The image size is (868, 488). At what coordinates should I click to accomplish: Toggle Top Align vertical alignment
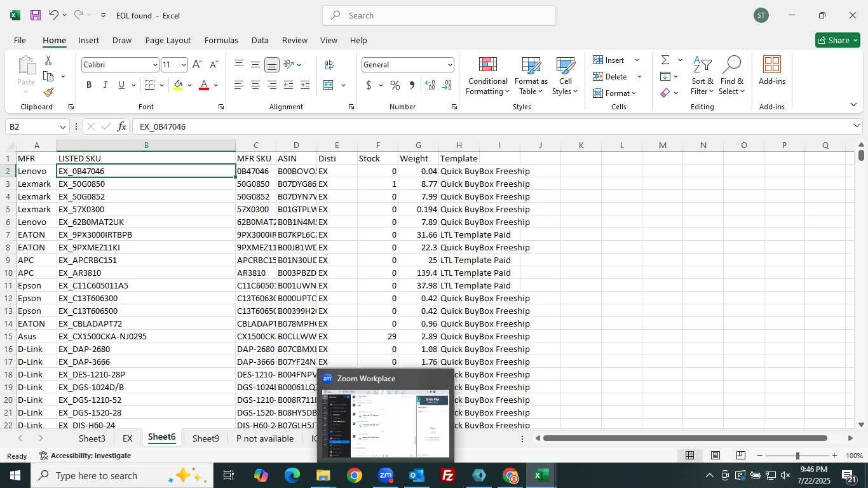click(x=239, y=65)
